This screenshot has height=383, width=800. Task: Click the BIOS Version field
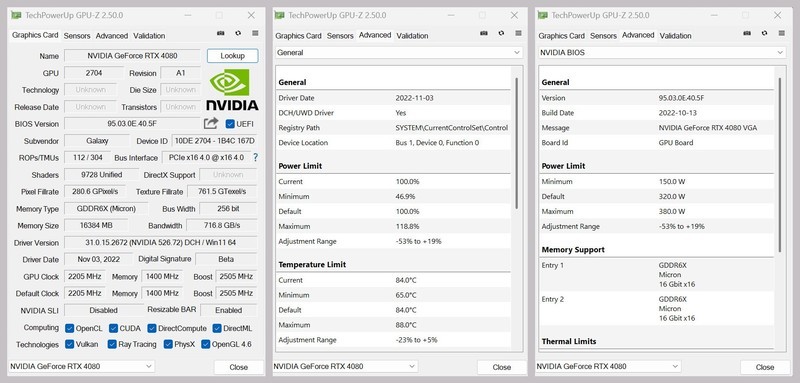tap(132, 124)
